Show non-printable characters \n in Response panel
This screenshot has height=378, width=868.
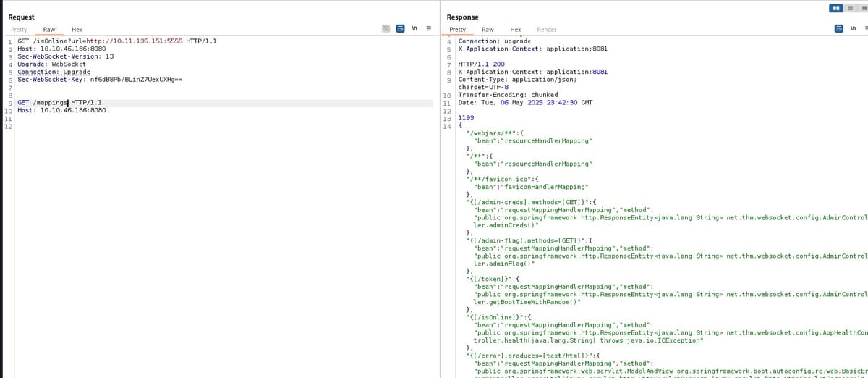[x=851, y=30]
